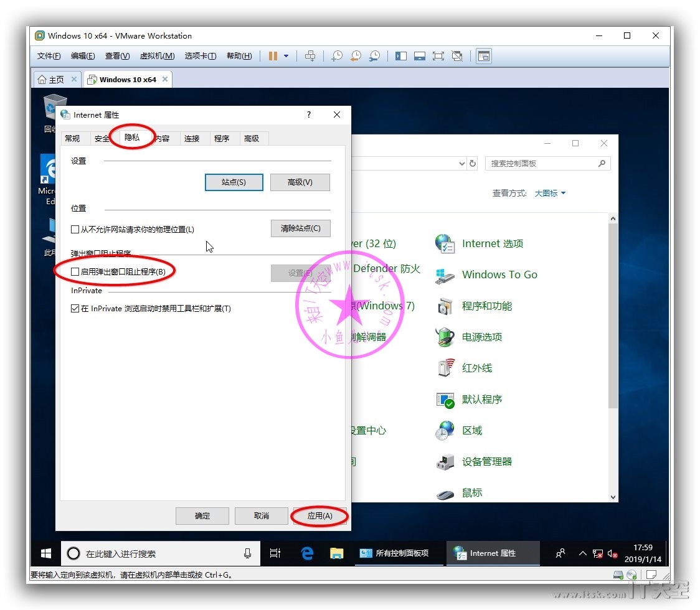Screen dimensions: 700x610
Task: Open the 电源选项 battery icon
Action: pyautogui.click(x=445, y=337)
